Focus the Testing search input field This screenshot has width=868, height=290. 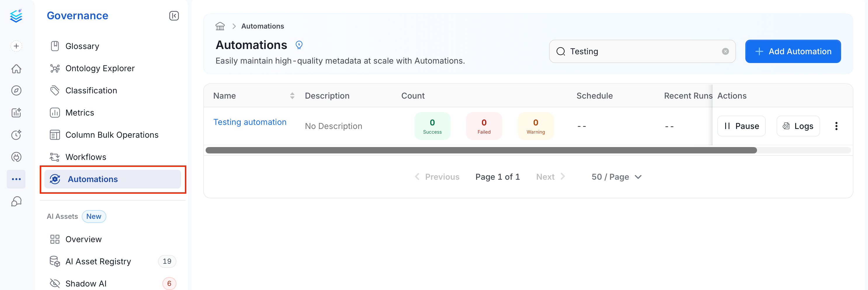coord(642,51)
